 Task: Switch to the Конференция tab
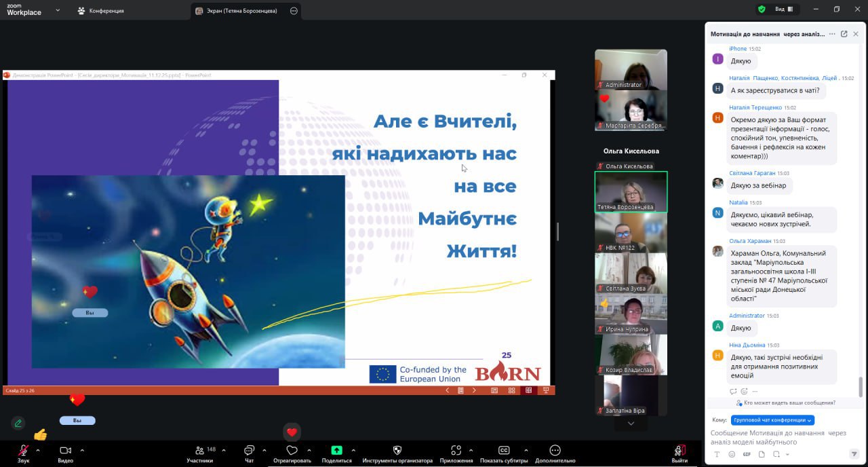click(100, 11)
